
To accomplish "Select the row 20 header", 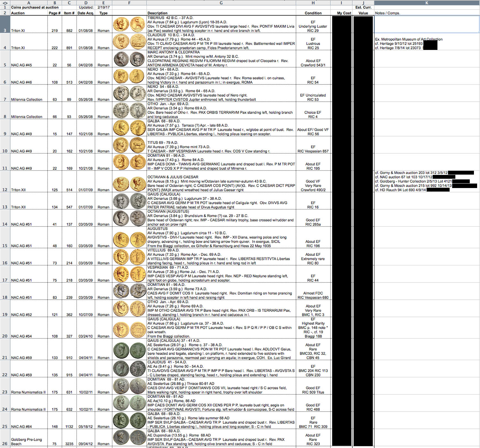I will pyautogui.click(x=5, y=336).
